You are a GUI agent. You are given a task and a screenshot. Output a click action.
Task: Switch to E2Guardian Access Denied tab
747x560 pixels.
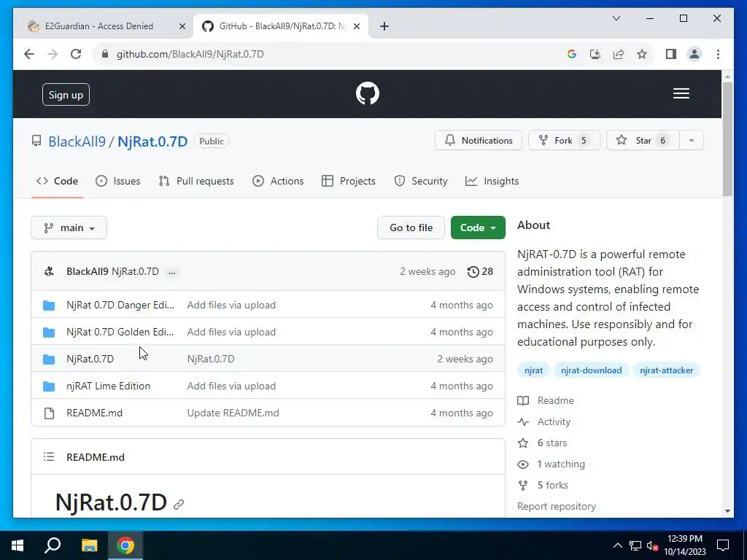pyautogui.click(x=98, y=26)
